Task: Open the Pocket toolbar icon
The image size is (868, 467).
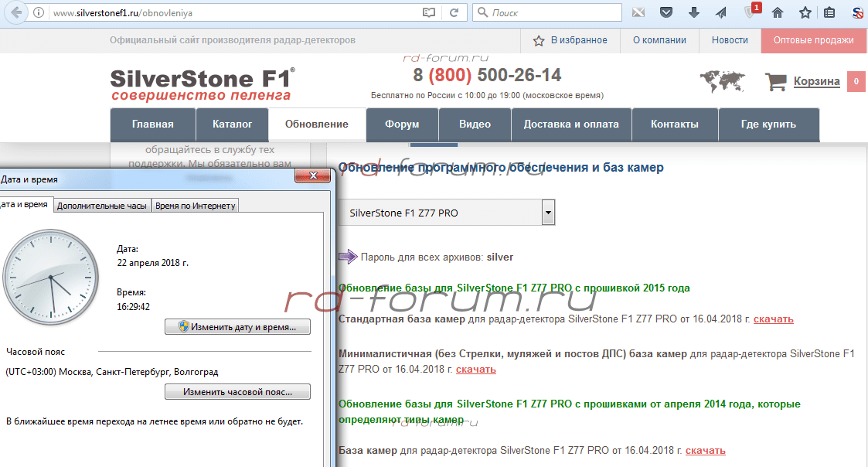Action: tap(666, 12)
